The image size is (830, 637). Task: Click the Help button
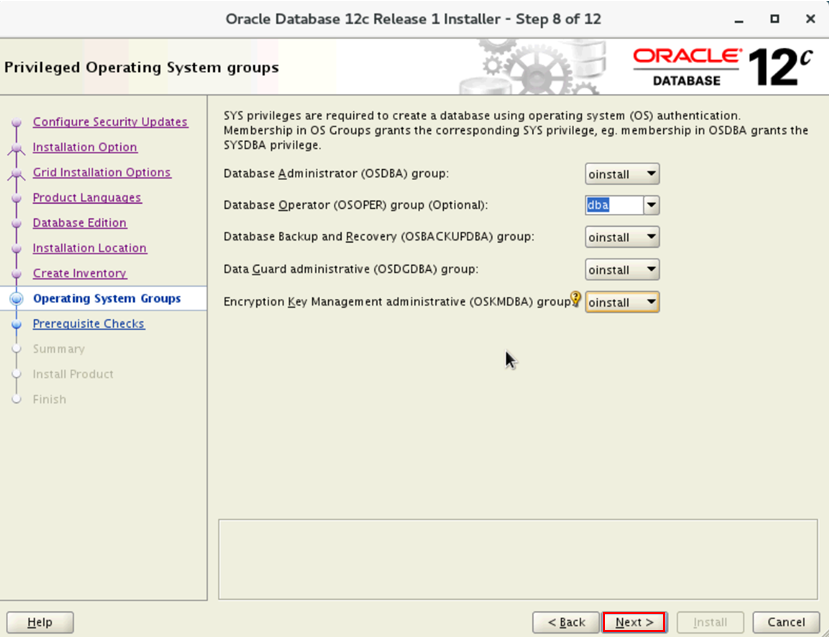tap(40, 622)
